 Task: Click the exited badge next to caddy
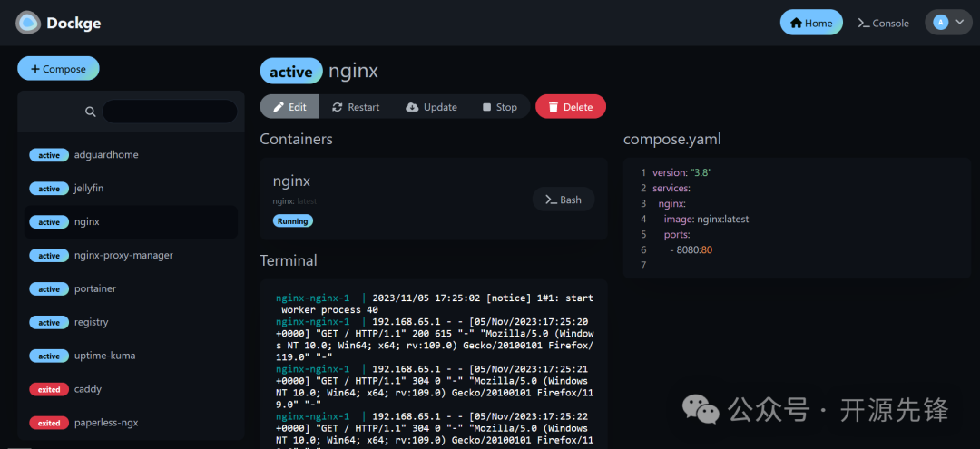click(x=49, y=389)
